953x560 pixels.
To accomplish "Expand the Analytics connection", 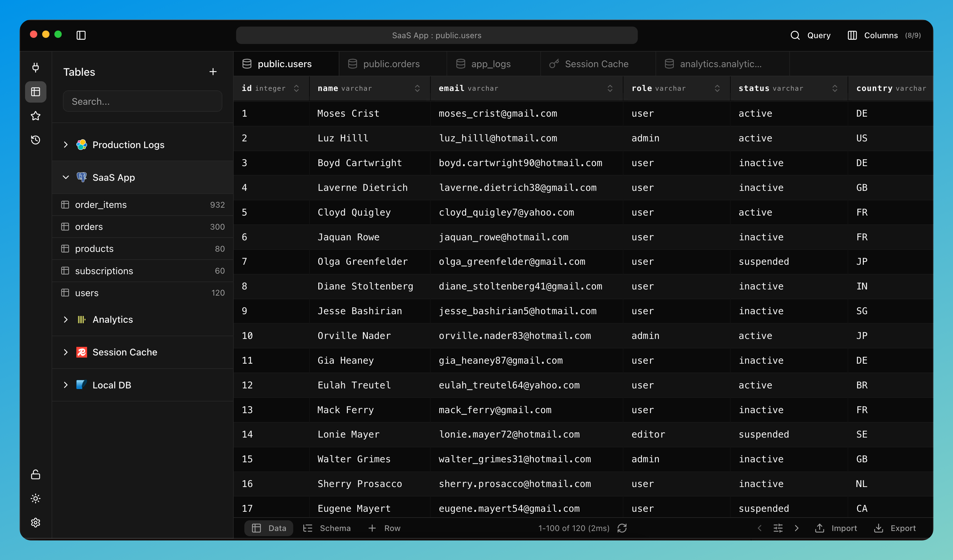I will point(65,319).
